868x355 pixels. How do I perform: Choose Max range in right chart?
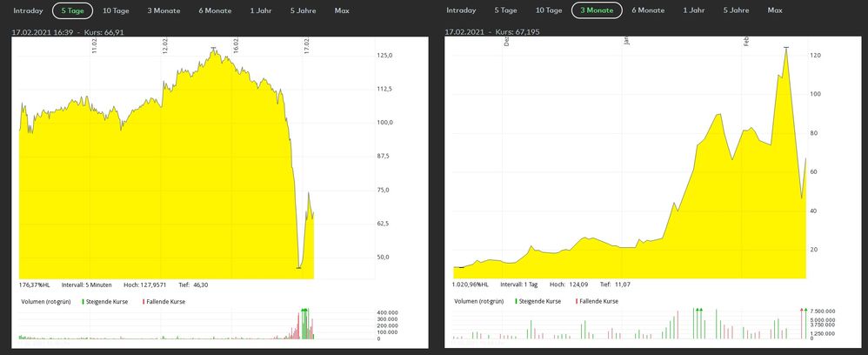775,10
